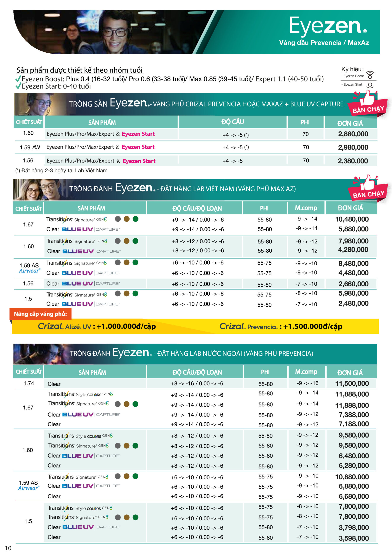
Task: Click the Eyezen Boost wifi-eye symbol icon
Action: 370,75
